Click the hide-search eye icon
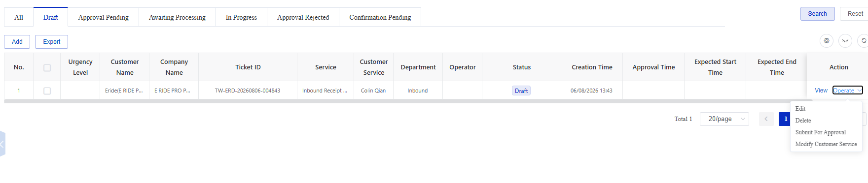Screen dimensions: 868x183 pyautogui.click(x=845, y=41)
